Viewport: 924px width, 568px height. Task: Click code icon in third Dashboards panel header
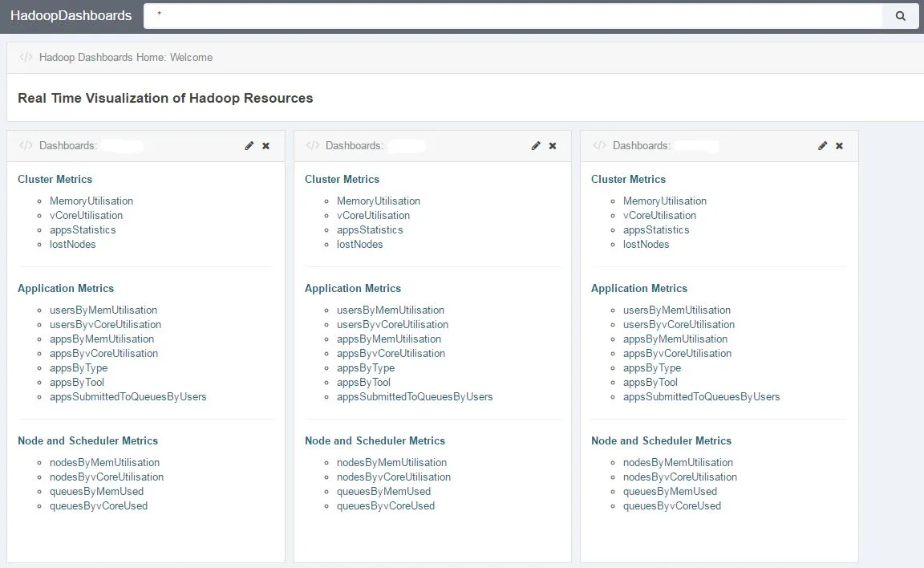pos(599,145)
